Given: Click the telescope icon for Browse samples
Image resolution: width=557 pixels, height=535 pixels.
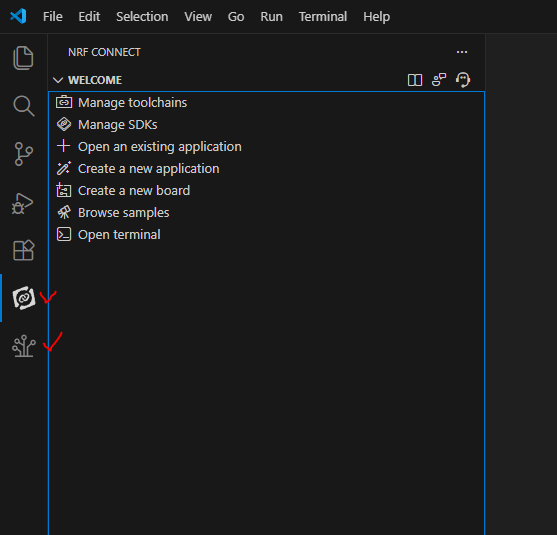Looking at the screenshot, I should pyautogui.click(x=64, y=212).
